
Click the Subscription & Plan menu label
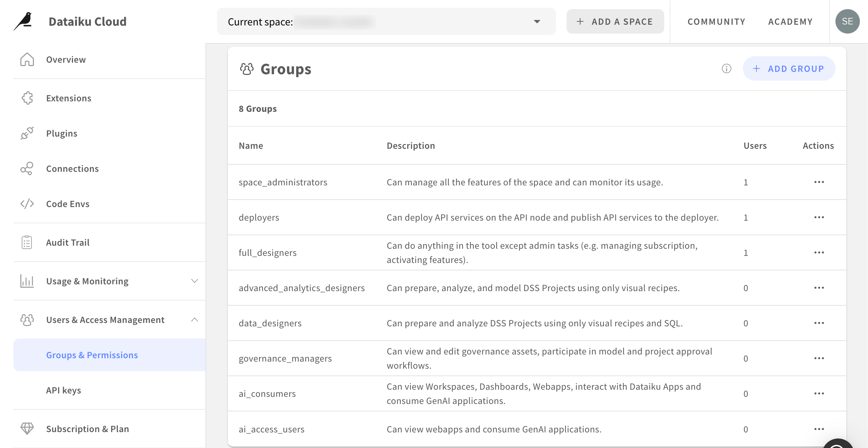[x=87, y=429]
